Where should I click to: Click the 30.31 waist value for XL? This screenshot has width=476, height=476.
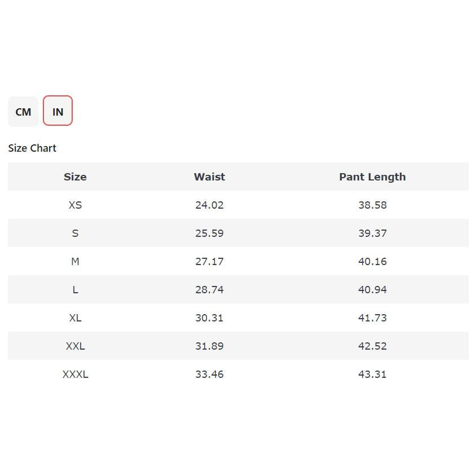pyautogui.click(x=209, y=318)
